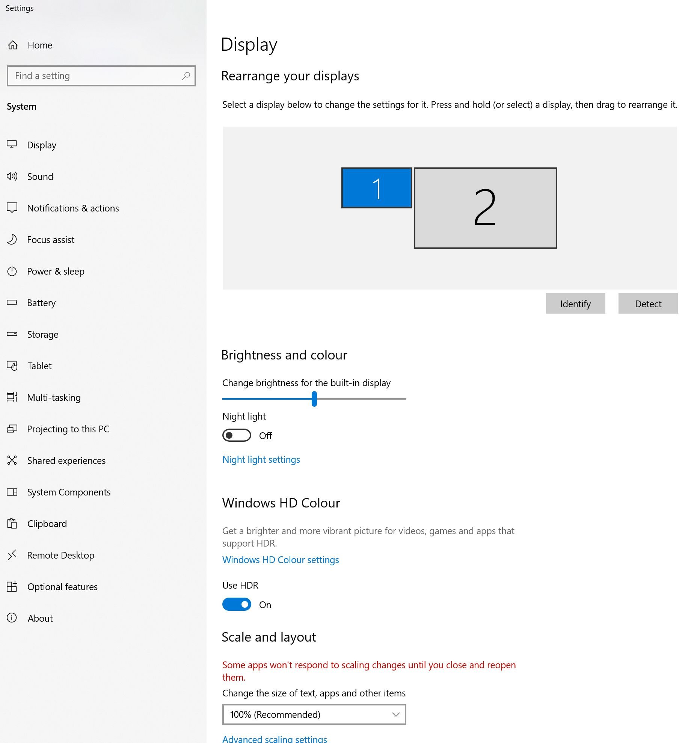This screenshot has height=743, width=700.
Task: Click the Home house icon
Action: 13,45
